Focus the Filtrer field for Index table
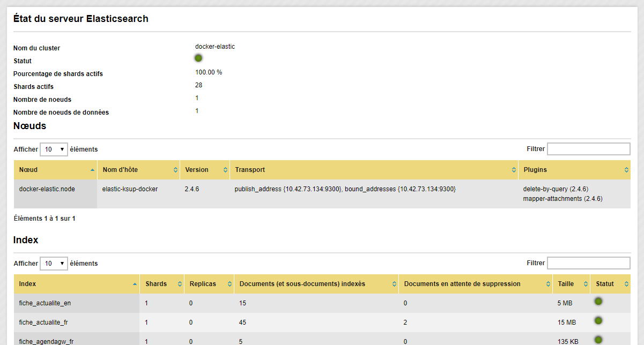644x345 pixels. click(589, 263)
